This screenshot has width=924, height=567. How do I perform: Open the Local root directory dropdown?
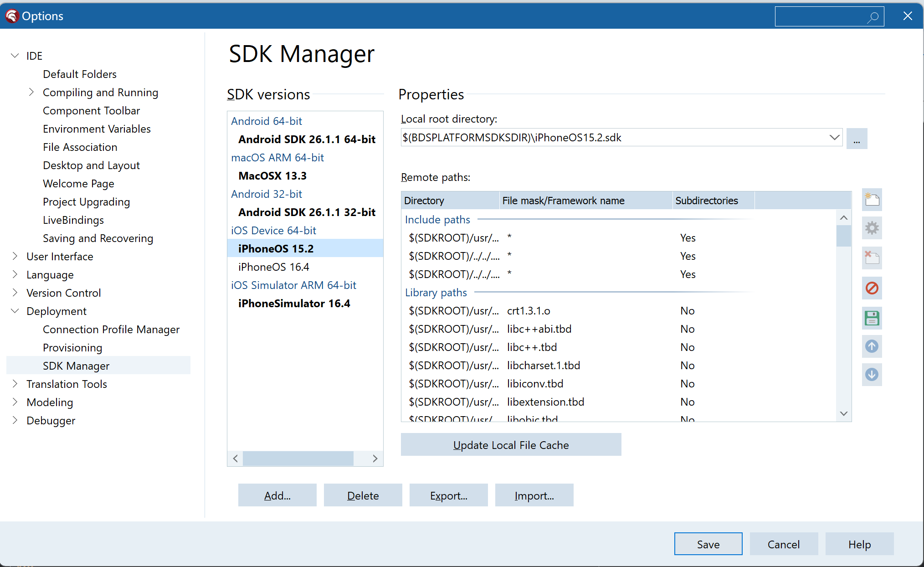[834, 137]
